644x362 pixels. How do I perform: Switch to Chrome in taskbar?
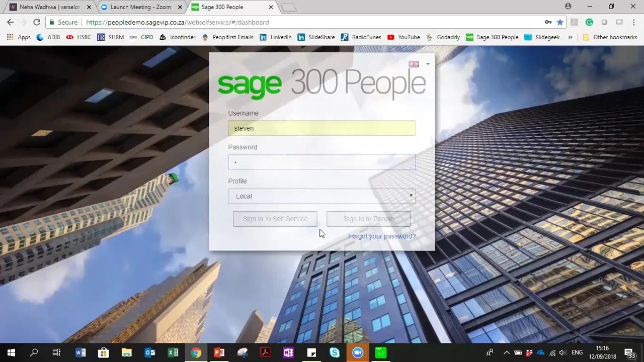(196, 353)
